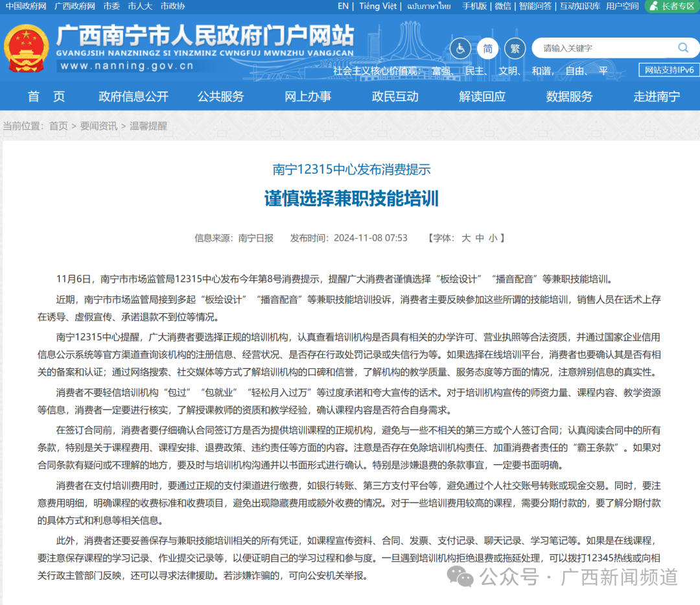Image resolution: width=700 pixels, height=605 pixels.
Task: Open 广西政府网 link
Action: 75,6
